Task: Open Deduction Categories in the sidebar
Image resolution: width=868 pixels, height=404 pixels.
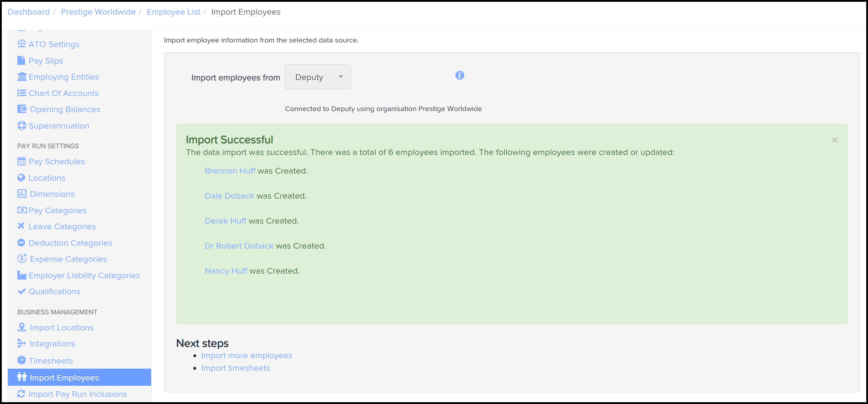Action: (x=70, y=243)
